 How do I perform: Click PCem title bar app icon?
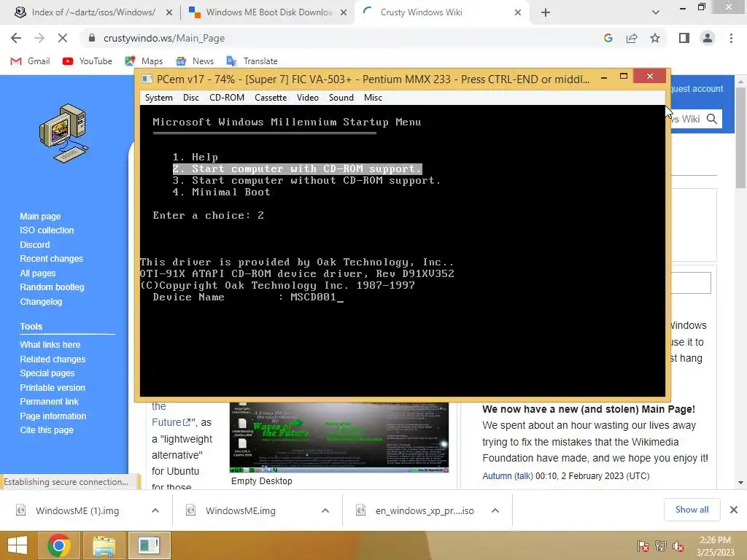pos(147,79)
